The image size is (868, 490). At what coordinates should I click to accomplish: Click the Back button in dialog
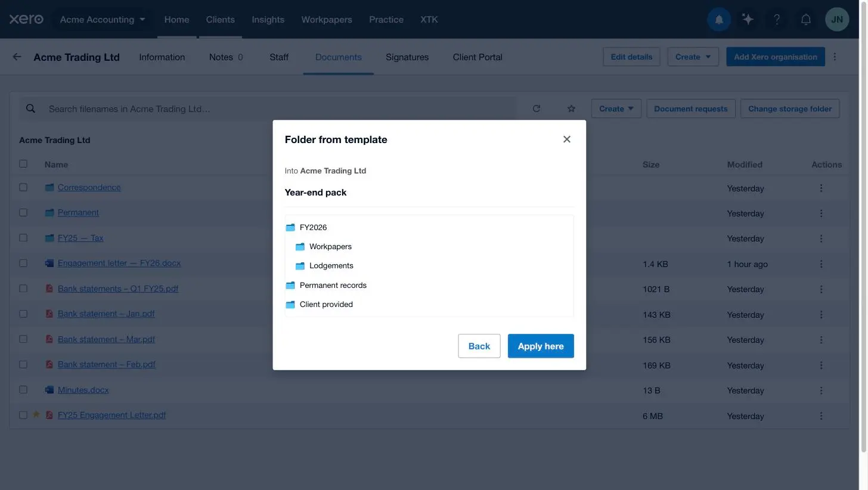pos(479,346)
